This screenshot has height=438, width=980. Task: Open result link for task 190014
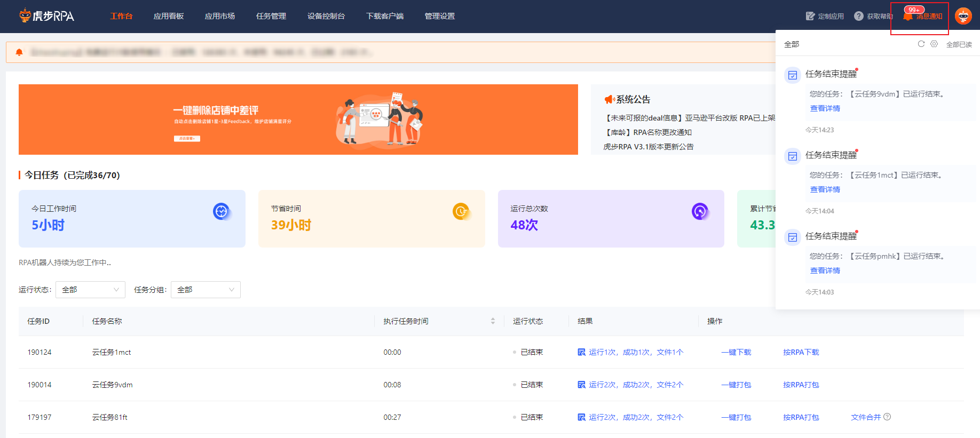tap(636, 385)
